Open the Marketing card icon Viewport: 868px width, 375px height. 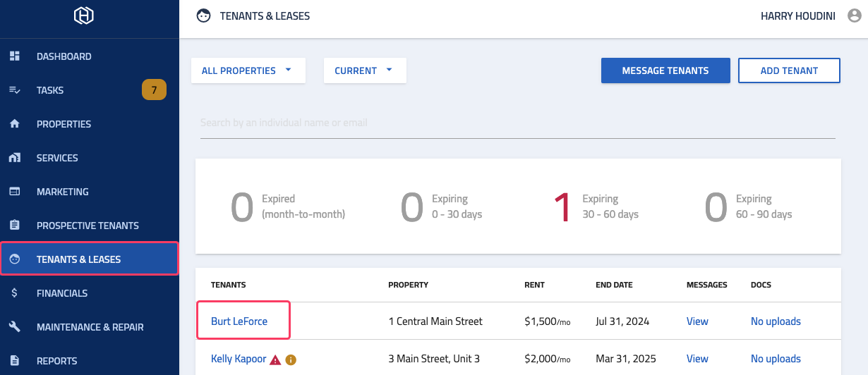click(x=14, y=191)
